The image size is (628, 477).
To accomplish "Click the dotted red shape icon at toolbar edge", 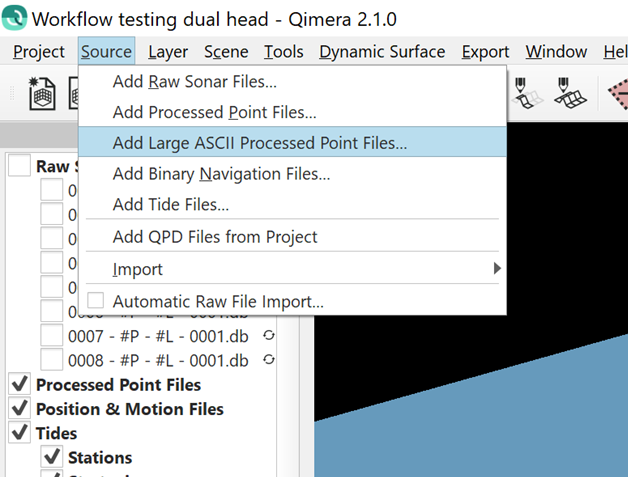I will (x=617, y=93).
